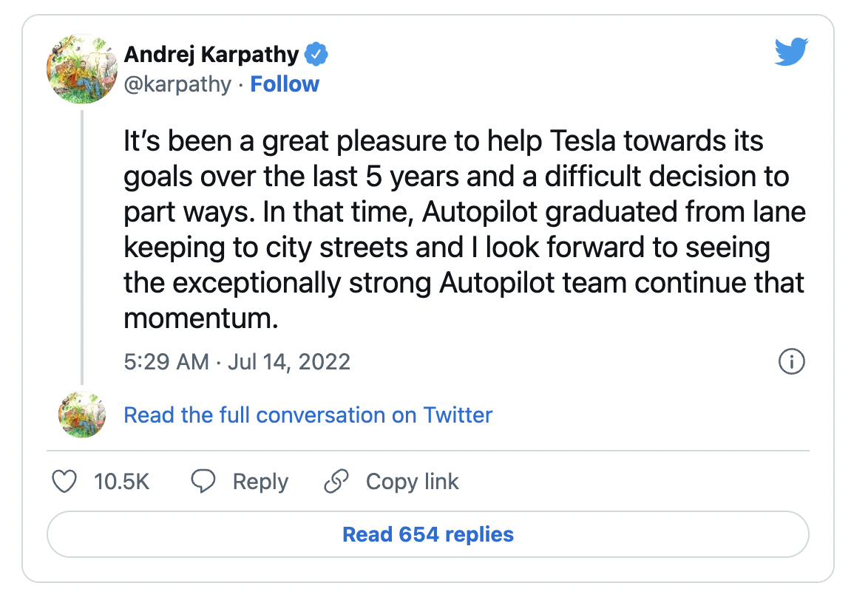Open the tweet info circle icon
Viewport: 868px width, 597px height.
click(x=792, y=362)
